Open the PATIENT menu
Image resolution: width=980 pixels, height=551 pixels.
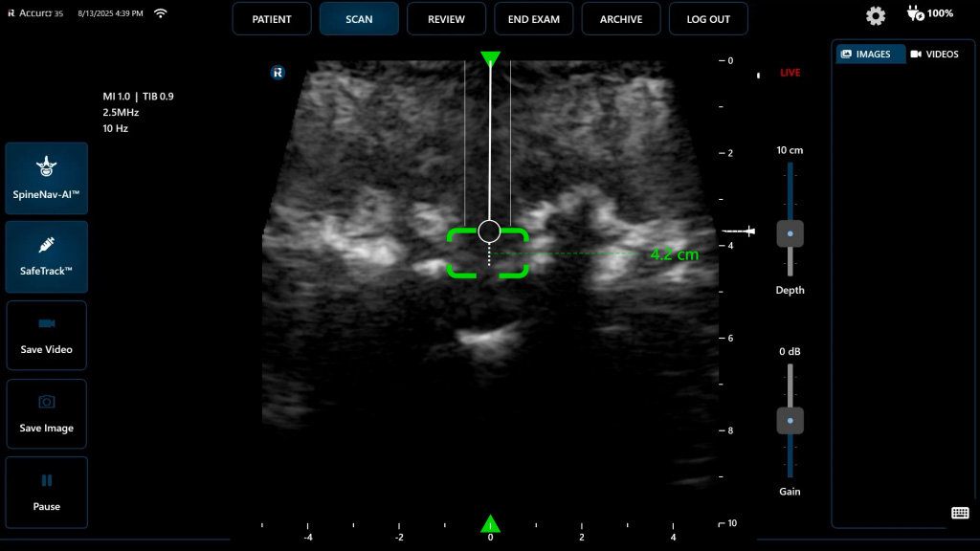(x=272, y=19)
